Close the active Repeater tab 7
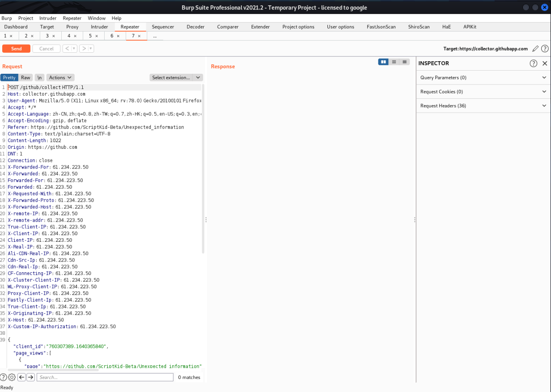This screenshot has height=392, width=551. pyautogui.click(x=139, y=36)
